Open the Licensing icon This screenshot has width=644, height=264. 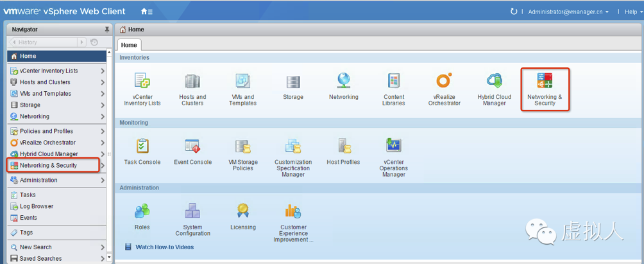(242, 211)
